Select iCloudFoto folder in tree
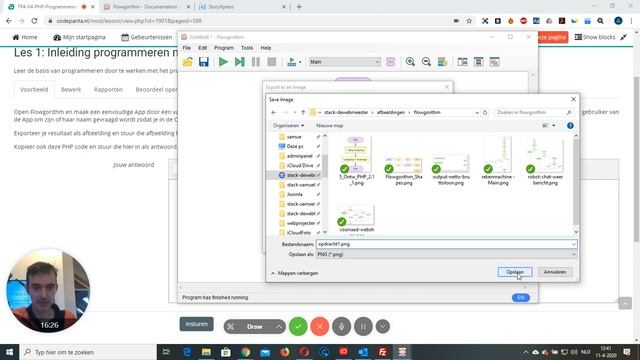640x360 pixels. 298,233
